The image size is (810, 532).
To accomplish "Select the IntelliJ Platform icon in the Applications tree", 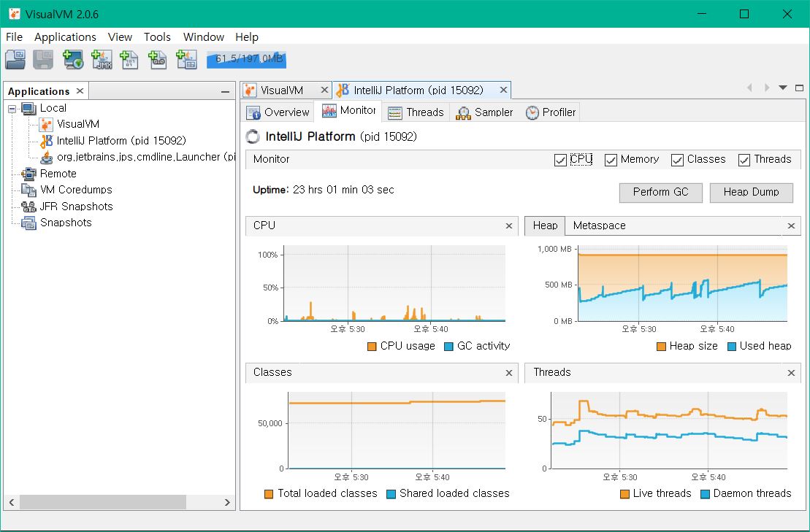I will click(x=47, y=141).
